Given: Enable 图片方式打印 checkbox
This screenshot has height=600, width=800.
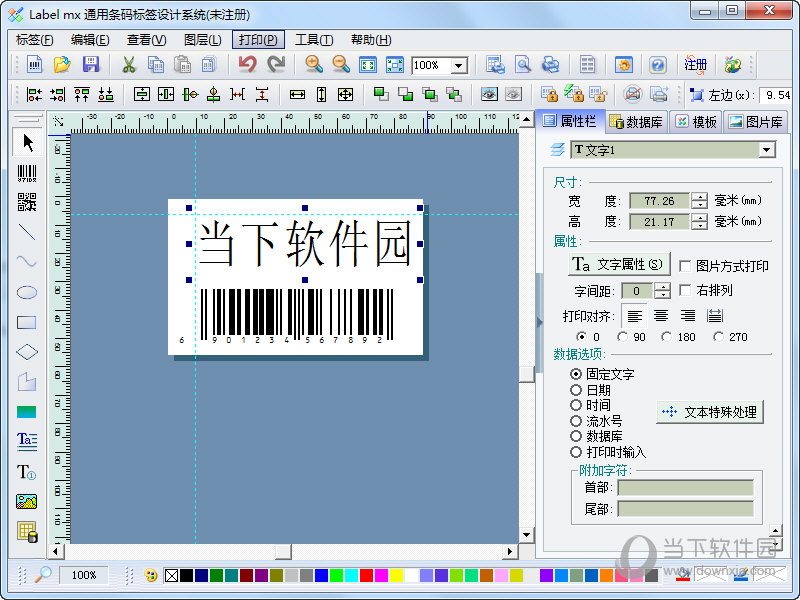Looking at the screenshot, I should pos(685,266).
